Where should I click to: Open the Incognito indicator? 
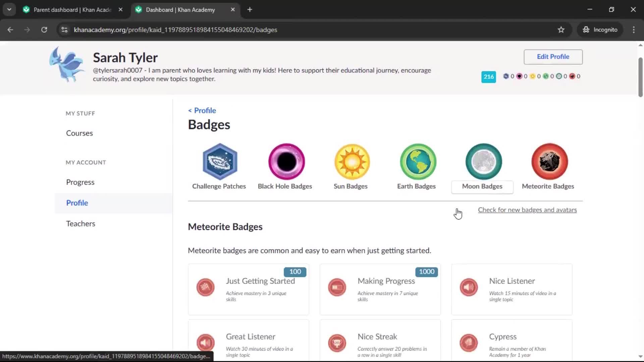600,30
